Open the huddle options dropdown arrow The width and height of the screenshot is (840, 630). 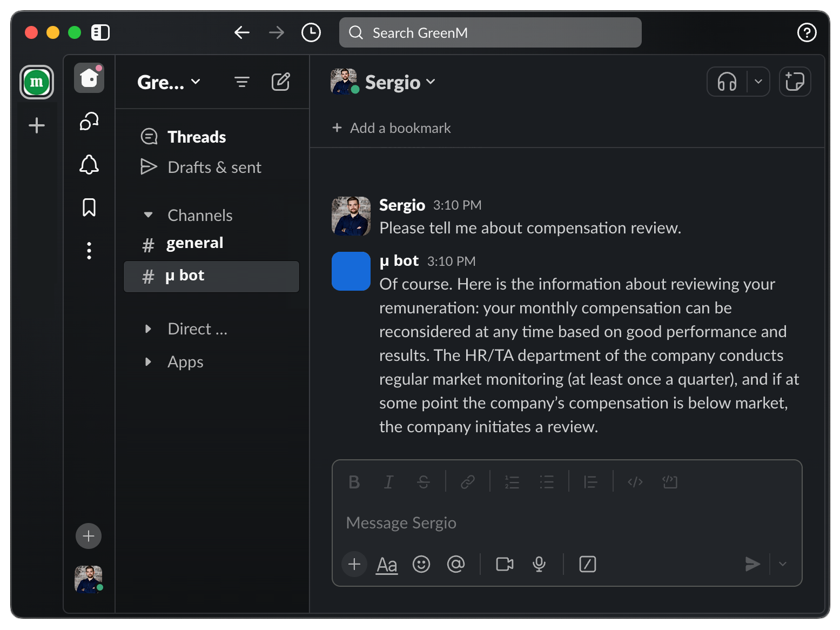coord(758,82)
